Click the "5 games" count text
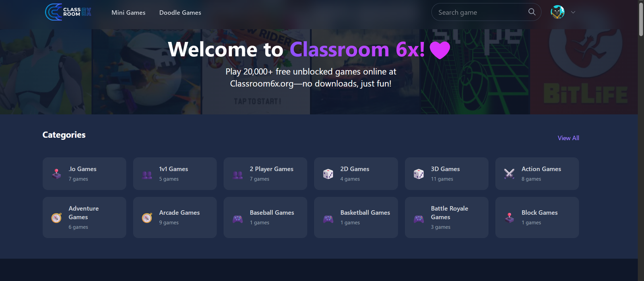Viewport: 644px width, 281px height. tap(169, 179)
